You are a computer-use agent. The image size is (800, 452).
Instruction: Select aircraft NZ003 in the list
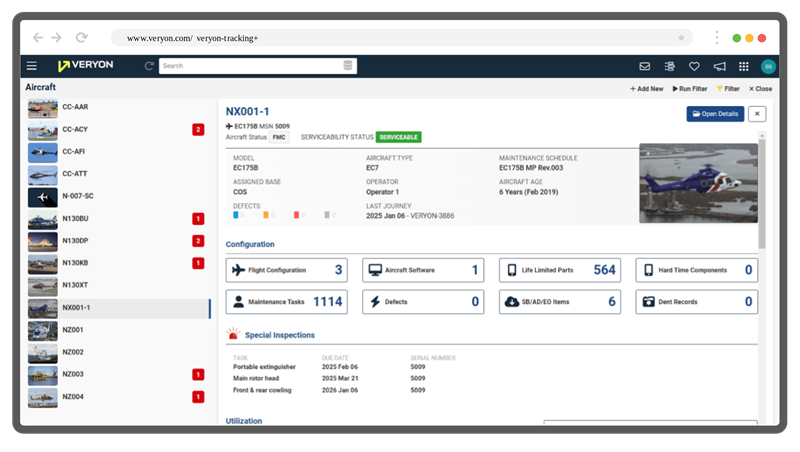tap(73, 375)
